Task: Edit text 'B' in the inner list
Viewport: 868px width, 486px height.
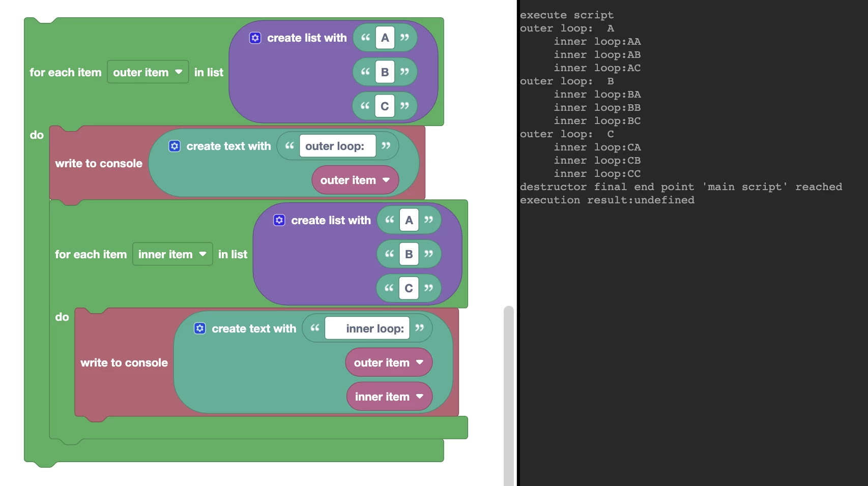Action: [409, 254]
